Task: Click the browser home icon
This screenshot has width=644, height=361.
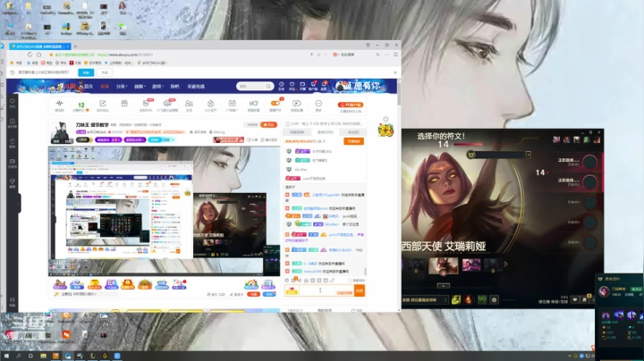Action: click(39, 55)
